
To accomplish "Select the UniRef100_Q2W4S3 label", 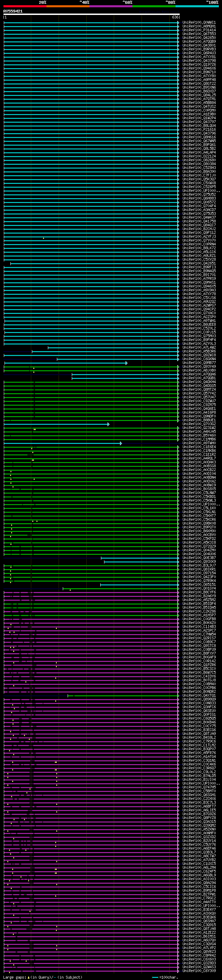I will point(199,967).
